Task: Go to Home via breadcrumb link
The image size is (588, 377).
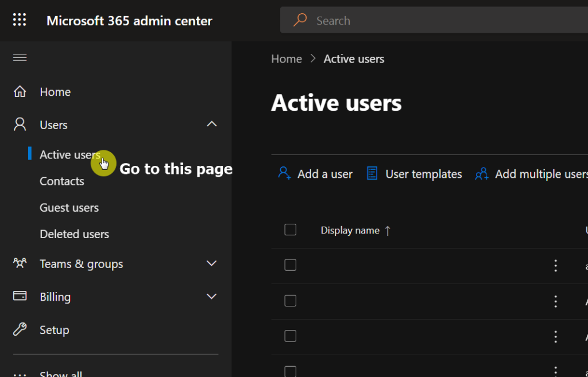Action: (287, 59)
